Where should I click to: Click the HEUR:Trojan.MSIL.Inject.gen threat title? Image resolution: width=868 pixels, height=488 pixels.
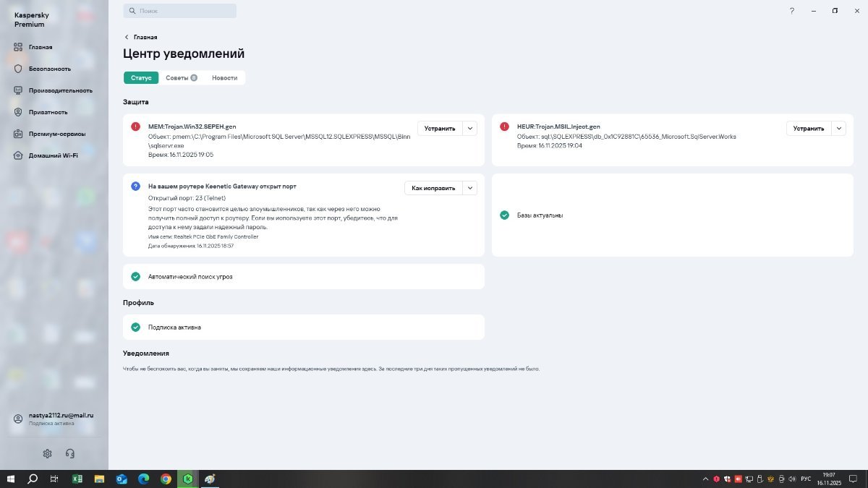point(558,126)
